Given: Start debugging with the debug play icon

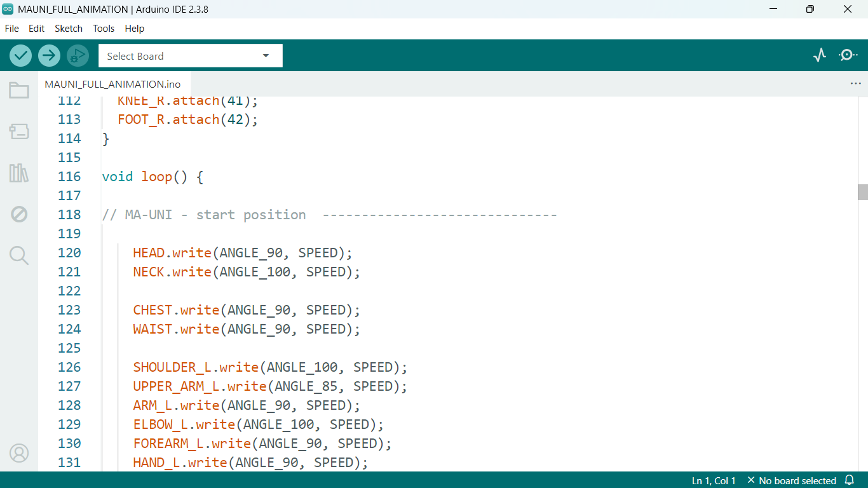Looking at the screenshot, I should 78,56.
